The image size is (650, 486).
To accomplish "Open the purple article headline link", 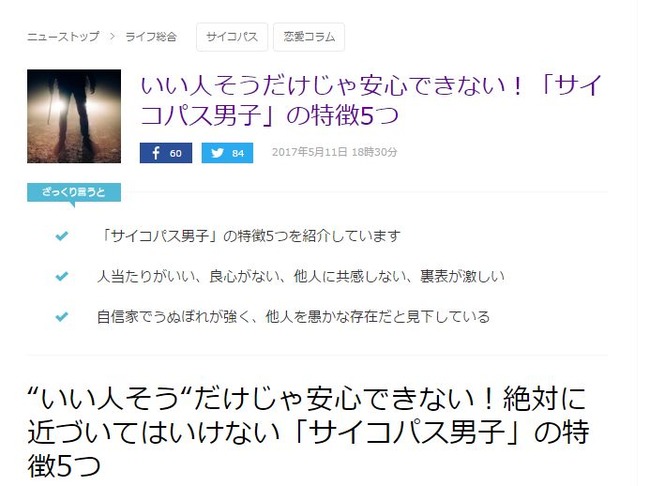I will (370, 101).
